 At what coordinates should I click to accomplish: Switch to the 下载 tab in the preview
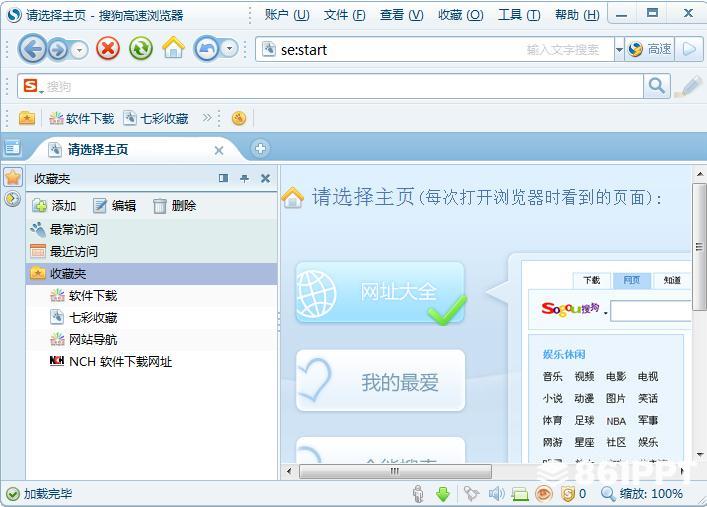coord(592,280)
